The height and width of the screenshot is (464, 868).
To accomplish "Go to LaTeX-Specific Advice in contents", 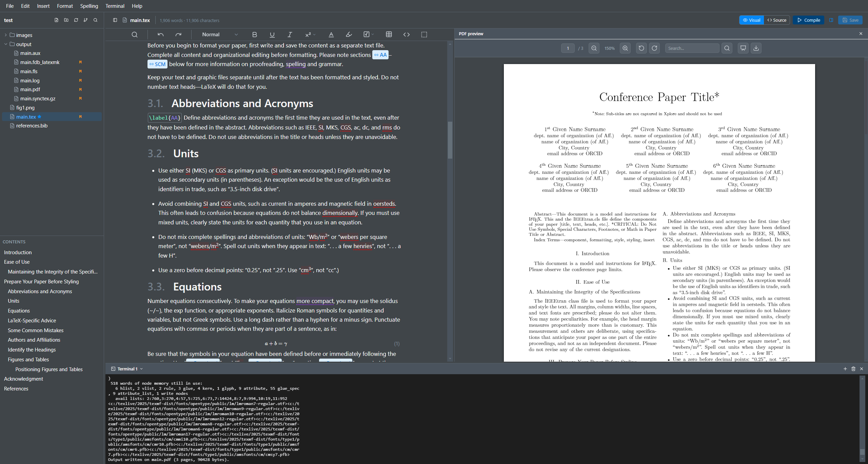I will click(32, 321).
